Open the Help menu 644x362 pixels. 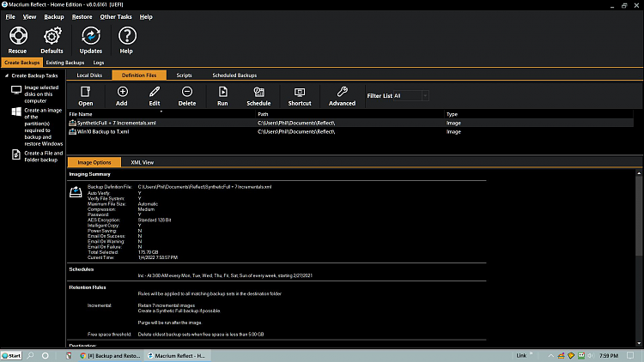click(146, 17)
